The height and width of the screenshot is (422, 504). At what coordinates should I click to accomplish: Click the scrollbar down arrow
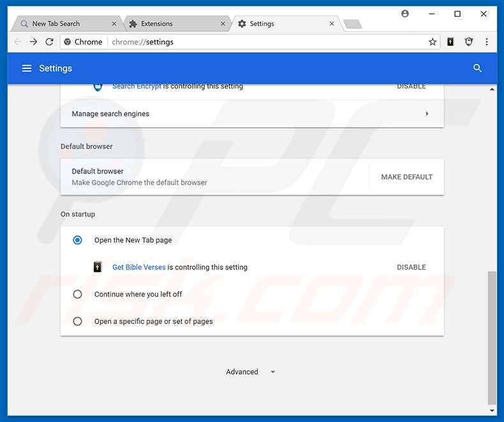[x=492, y=411]
